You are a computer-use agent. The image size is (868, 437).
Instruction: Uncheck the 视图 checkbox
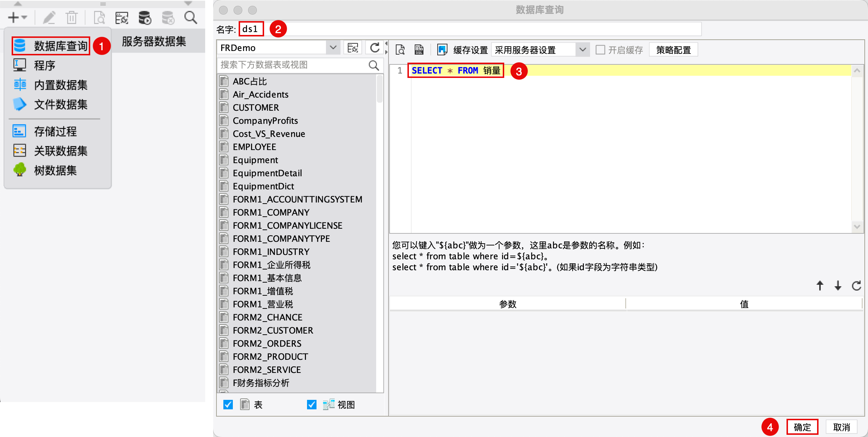[312, 405]
